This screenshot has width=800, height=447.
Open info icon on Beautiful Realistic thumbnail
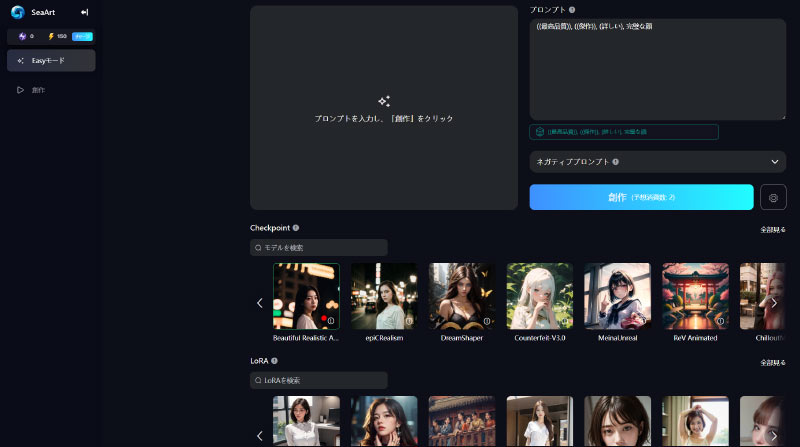pos(331,321)
